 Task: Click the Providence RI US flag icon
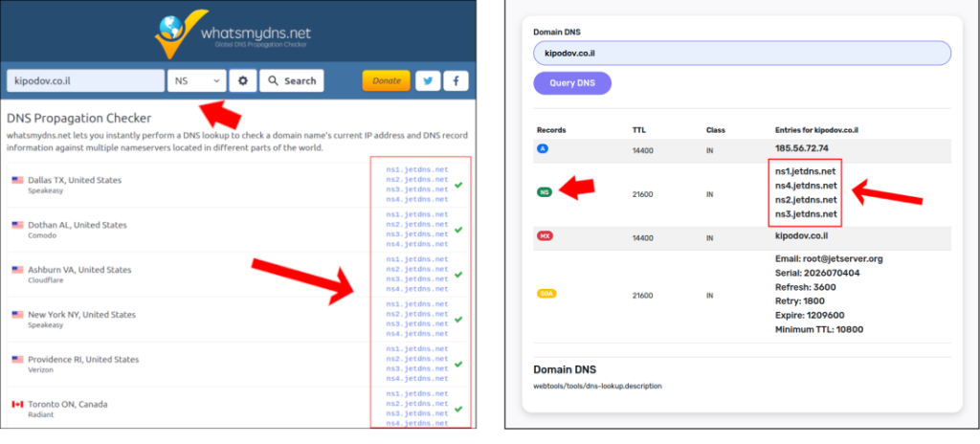point(17,360)
